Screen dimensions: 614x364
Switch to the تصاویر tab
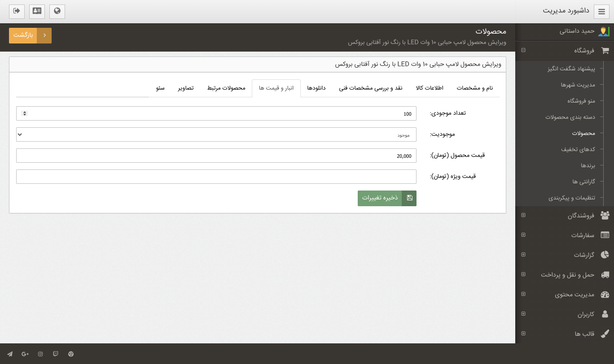[186, 88]
